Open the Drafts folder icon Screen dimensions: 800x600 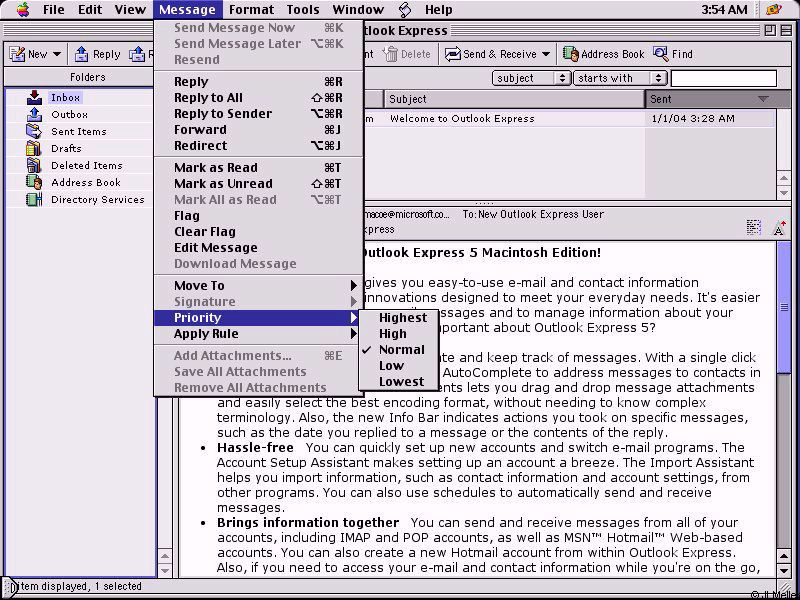[x=34, y=149]
